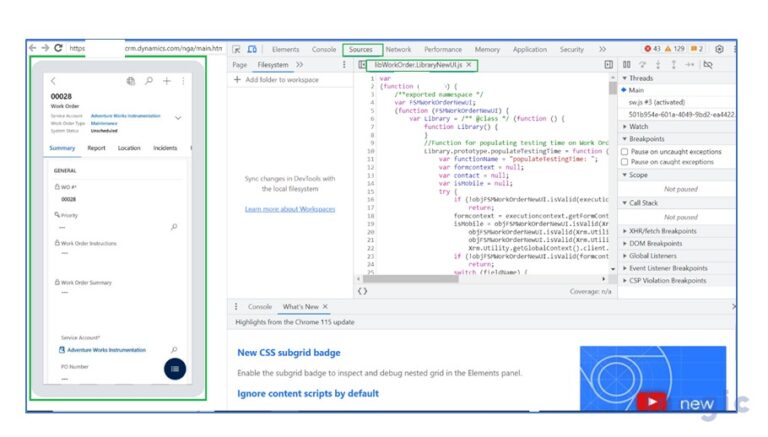Click Learn more about Workspaces link

point(290,209)
